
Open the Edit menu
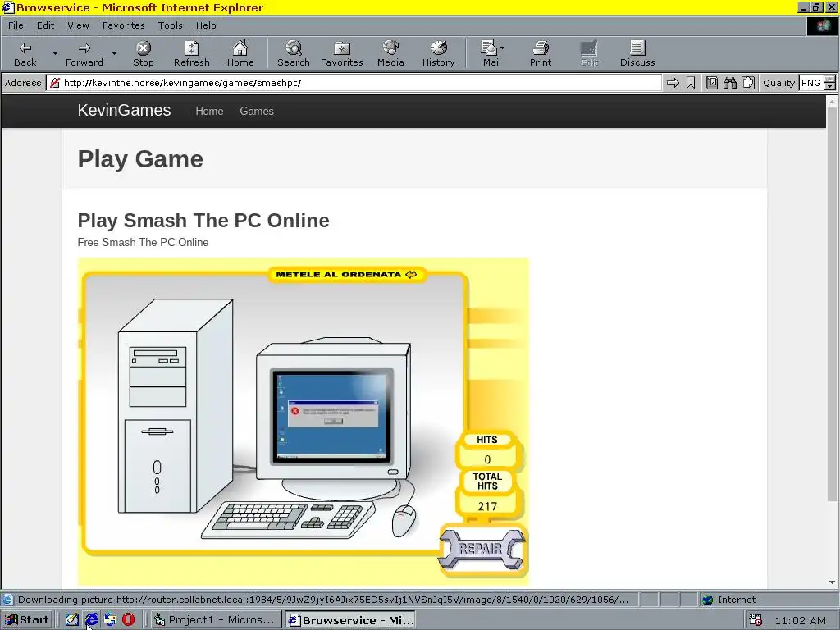45,25
